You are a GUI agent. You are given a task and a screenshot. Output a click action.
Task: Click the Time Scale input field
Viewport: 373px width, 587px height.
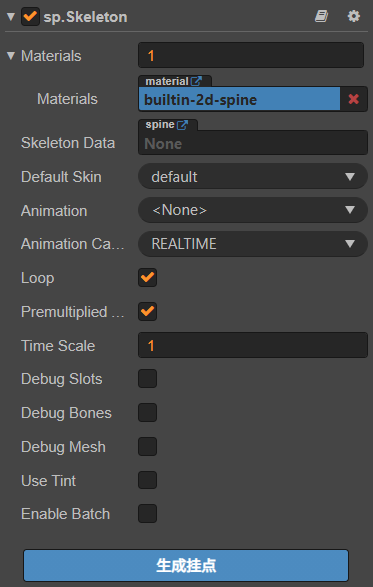click(253, 345)
